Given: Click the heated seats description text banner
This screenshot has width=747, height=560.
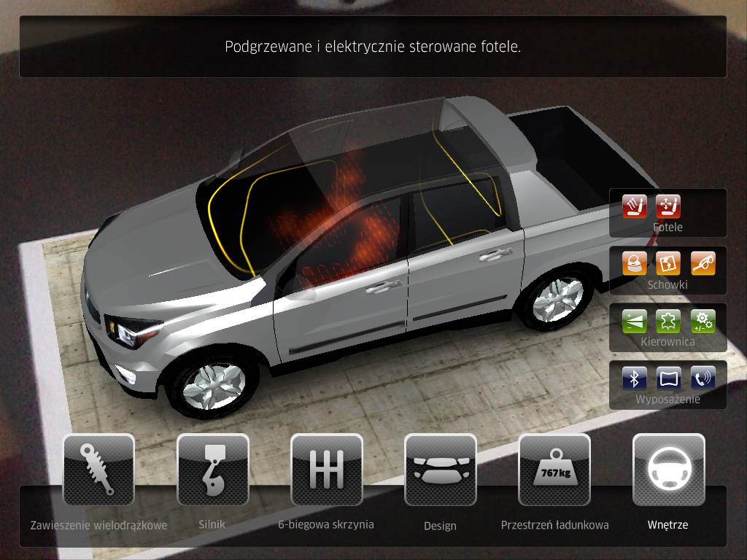Looking at the screenshot, I should pos(373,47).
